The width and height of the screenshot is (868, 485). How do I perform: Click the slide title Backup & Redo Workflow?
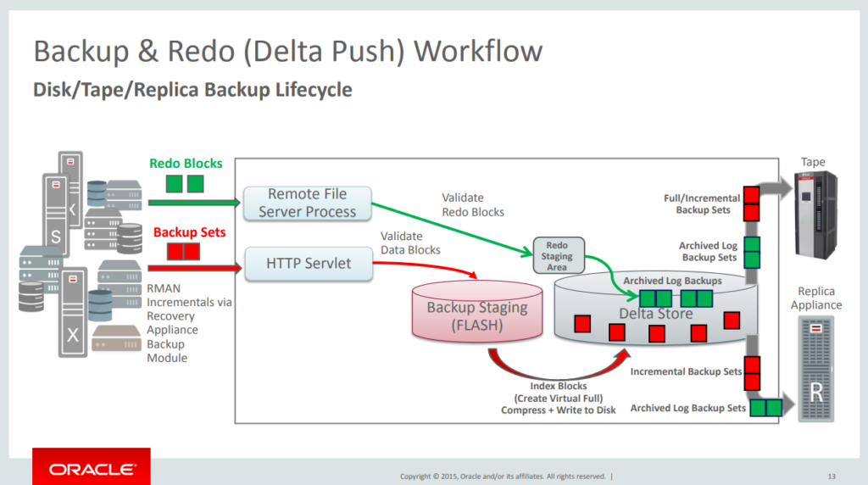(x=287, y=51)
